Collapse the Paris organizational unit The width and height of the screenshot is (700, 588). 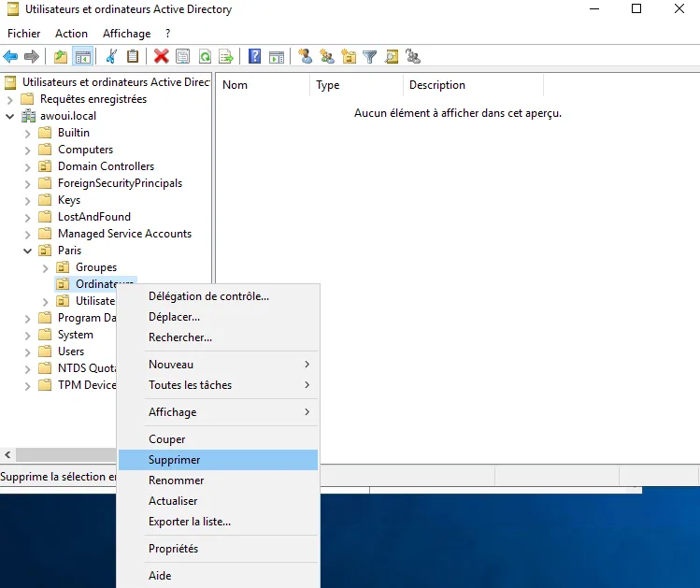(28, 251)
